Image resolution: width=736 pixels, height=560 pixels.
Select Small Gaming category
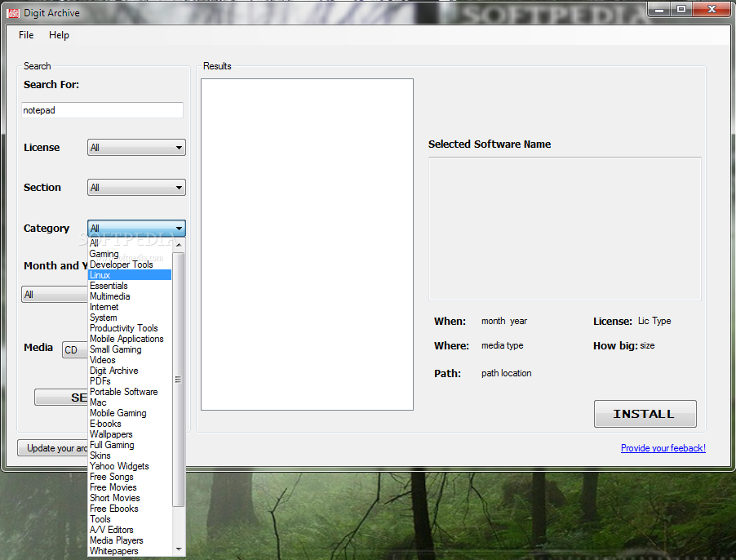(130, 349)
